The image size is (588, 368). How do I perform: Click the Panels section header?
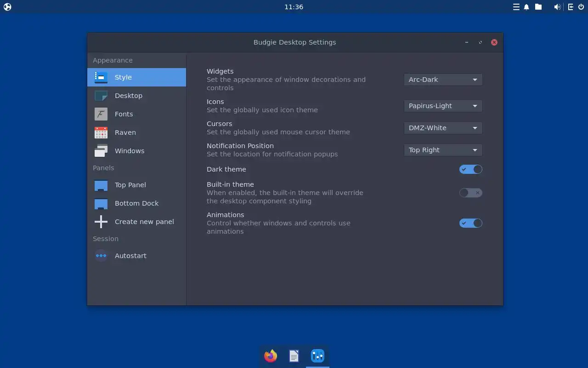pyautogui.click(x=103, y=168)
